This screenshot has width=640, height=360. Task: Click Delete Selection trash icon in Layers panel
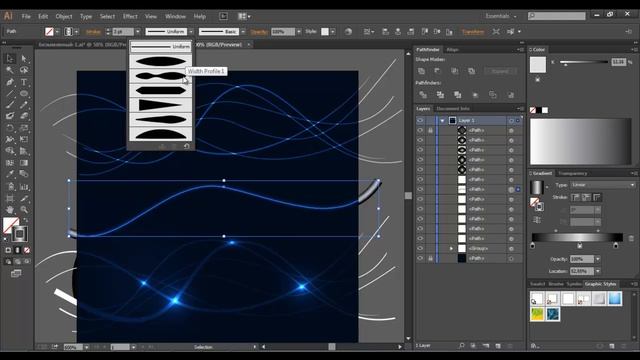[510, 346]
